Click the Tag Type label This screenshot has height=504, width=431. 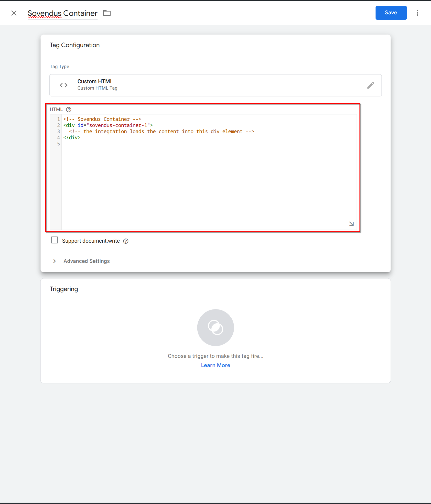59,67
